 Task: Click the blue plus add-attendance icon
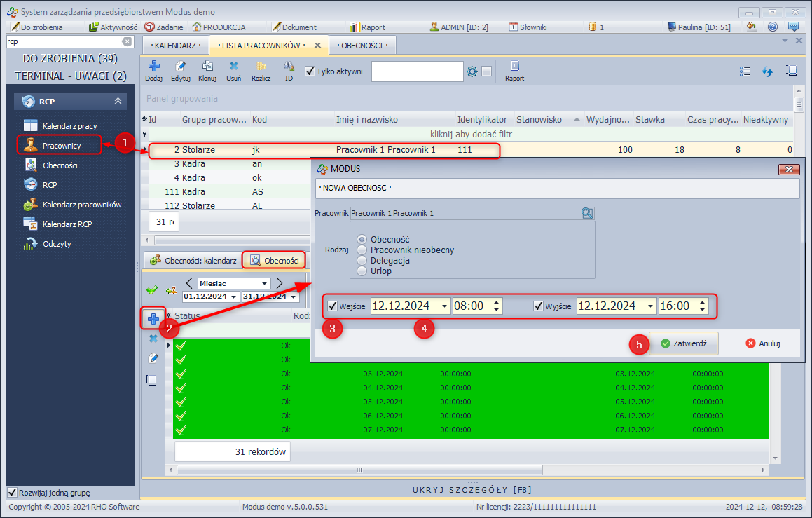coord(153,318)
